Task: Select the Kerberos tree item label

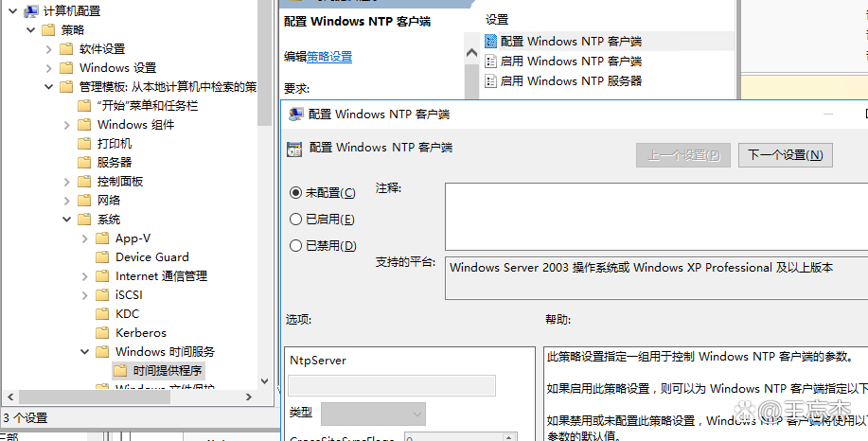Action: (x=141, y=332)
